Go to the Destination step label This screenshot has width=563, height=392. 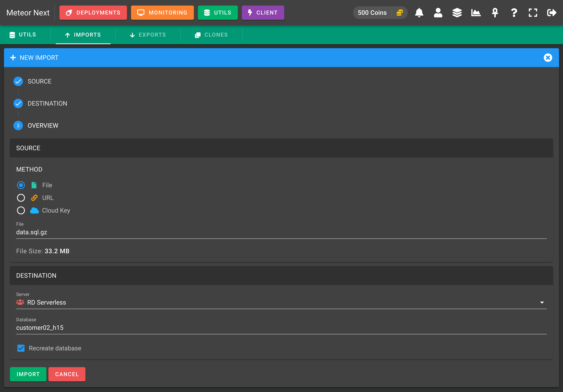47,103
